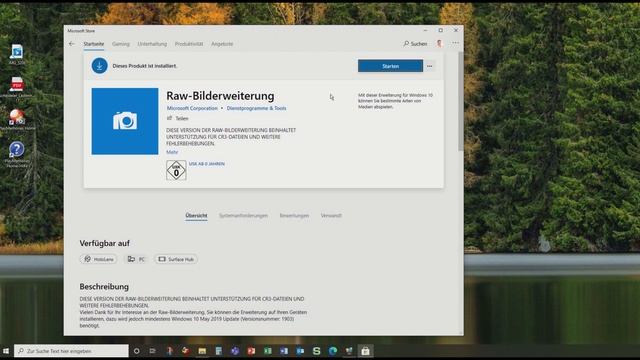Open the Angebote tab
Viewport: 640px width, 360px height.
pyautogui.click(x=222, y=44)
